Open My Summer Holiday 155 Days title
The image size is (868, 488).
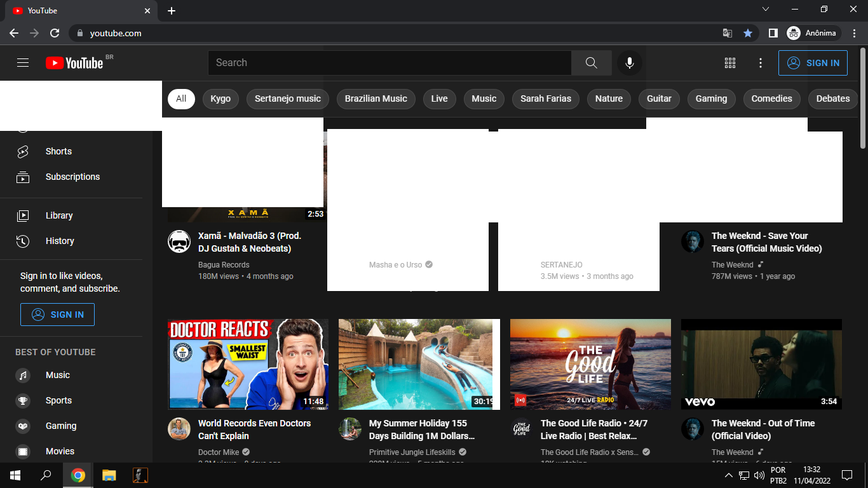tap(422, 430)
